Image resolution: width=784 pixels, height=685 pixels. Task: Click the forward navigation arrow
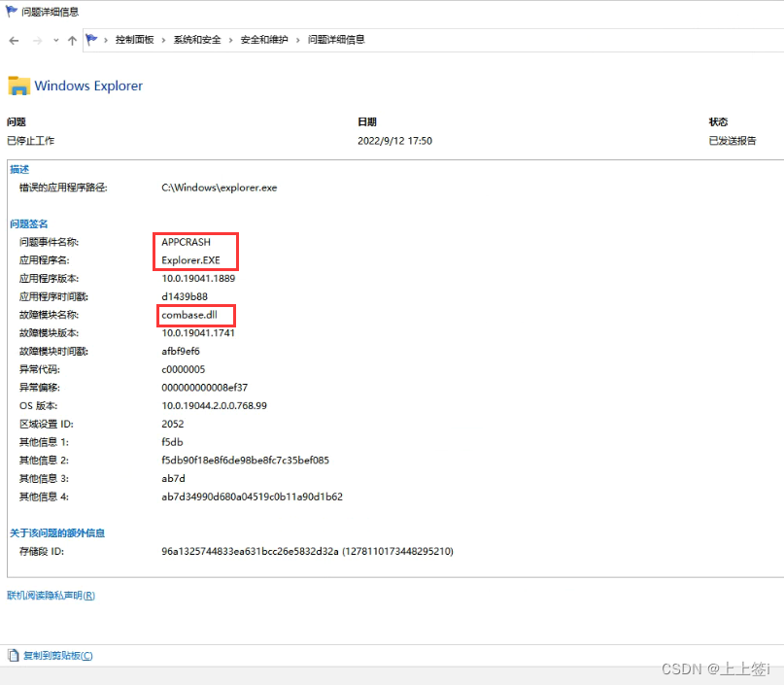coord(37,41)
